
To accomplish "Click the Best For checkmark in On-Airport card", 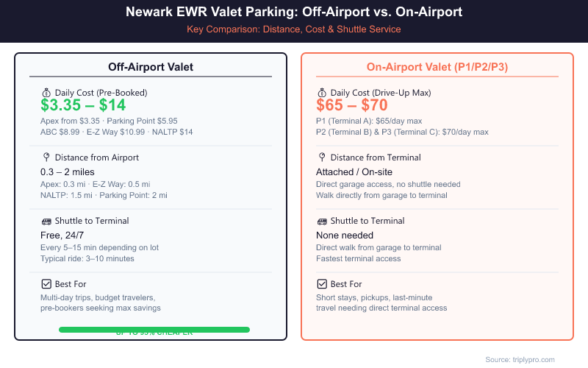I will [x=321, y=284].
